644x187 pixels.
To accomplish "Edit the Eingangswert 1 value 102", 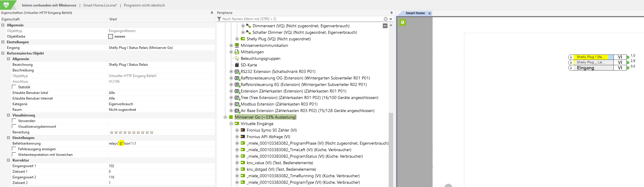I will (x=161, y=166).
